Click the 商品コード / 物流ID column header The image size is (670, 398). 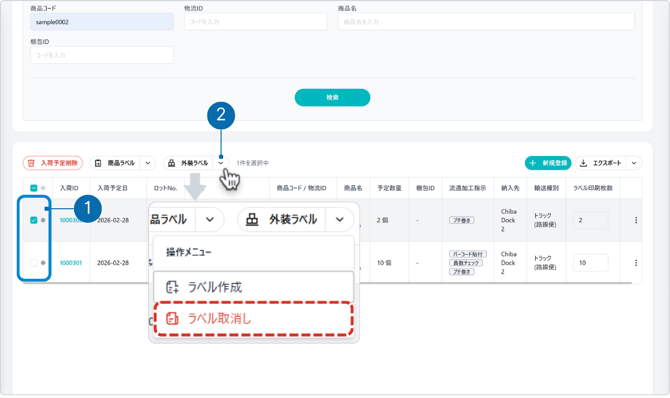[301, 188]
